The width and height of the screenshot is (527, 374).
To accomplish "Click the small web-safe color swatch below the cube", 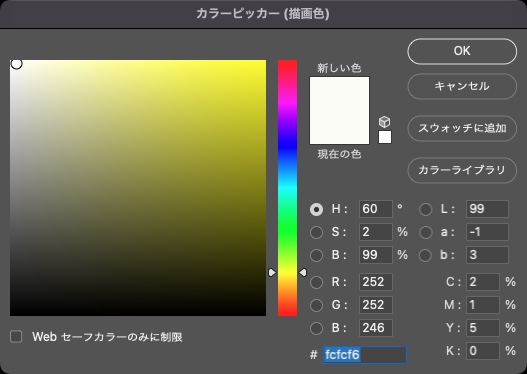I will pyautogui.click(x=385, y=137).
